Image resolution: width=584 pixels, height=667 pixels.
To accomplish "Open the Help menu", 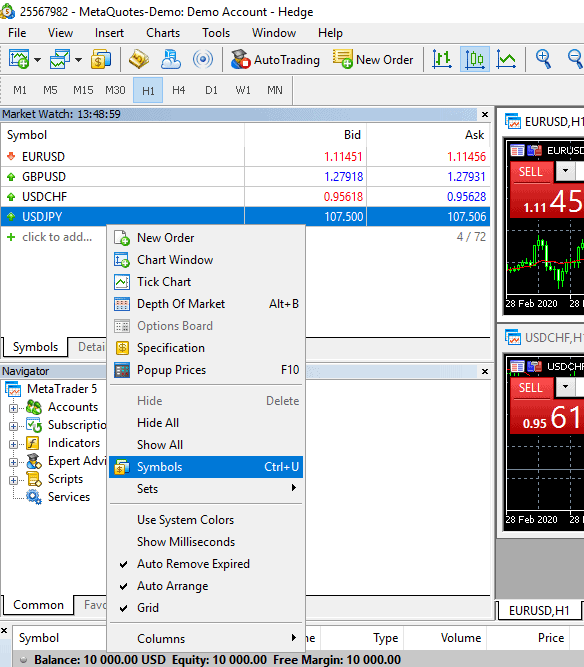I will click(x=330, y=33).
